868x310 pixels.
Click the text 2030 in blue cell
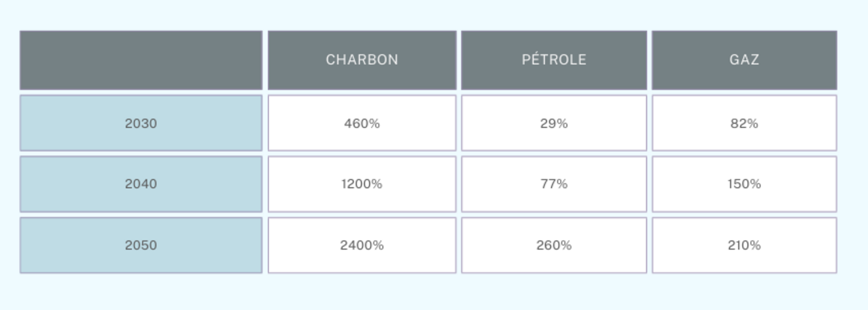(x=141, y=124)
